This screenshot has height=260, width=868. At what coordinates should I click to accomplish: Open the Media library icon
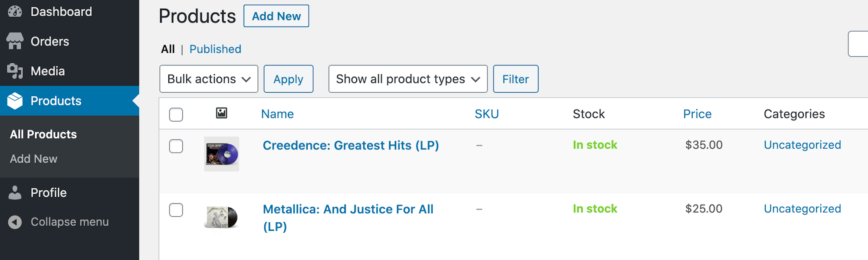15,71
